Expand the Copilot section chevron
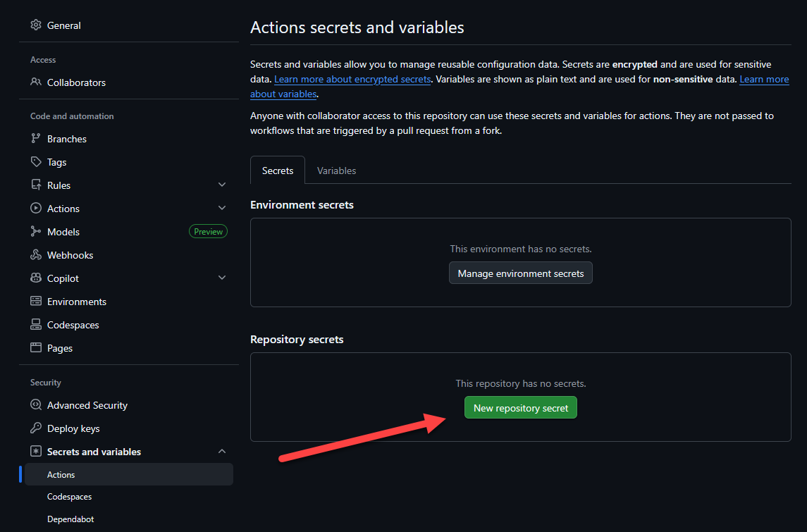807x532 pixels. (x=222, y=278)
